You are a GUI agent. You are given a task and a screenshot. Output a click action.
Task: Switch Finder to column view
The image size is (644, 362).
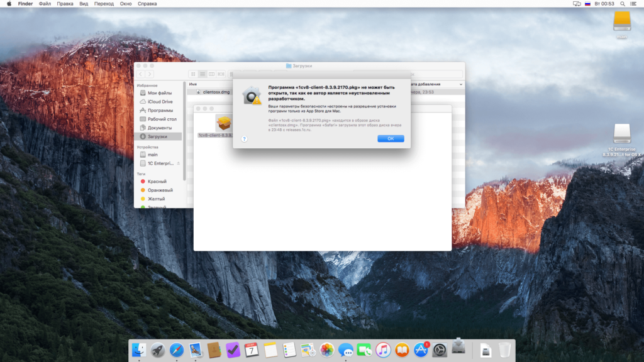click(x=211, y=74)
